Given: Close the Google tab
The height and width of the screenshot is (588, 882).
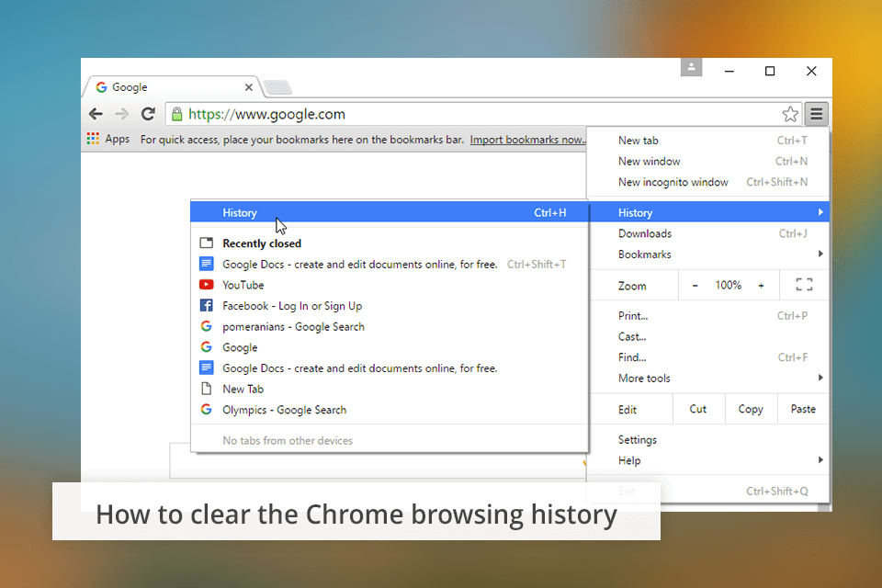Looking at the screenshot, I should (x=249, y=87).
